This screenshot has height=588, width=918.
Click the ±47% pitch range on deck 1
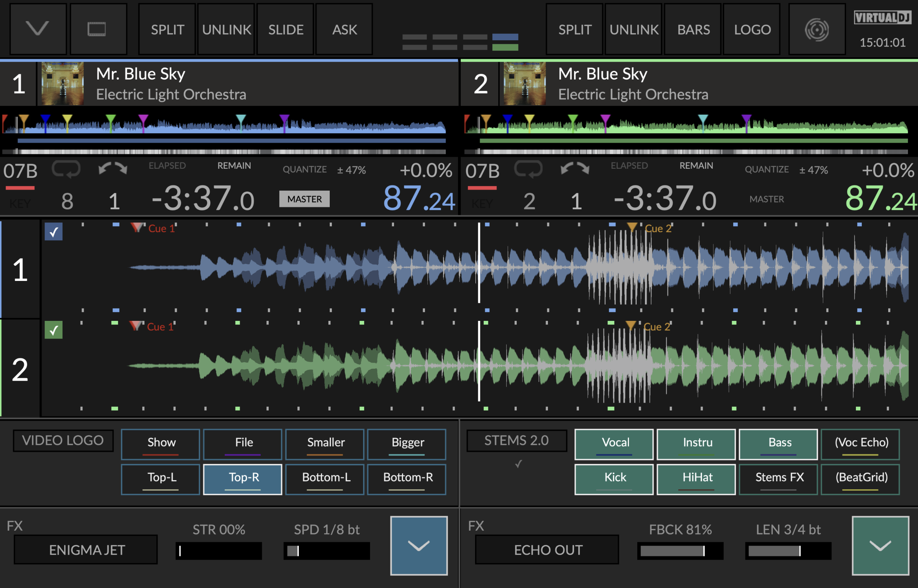click(x=352, y=170)
